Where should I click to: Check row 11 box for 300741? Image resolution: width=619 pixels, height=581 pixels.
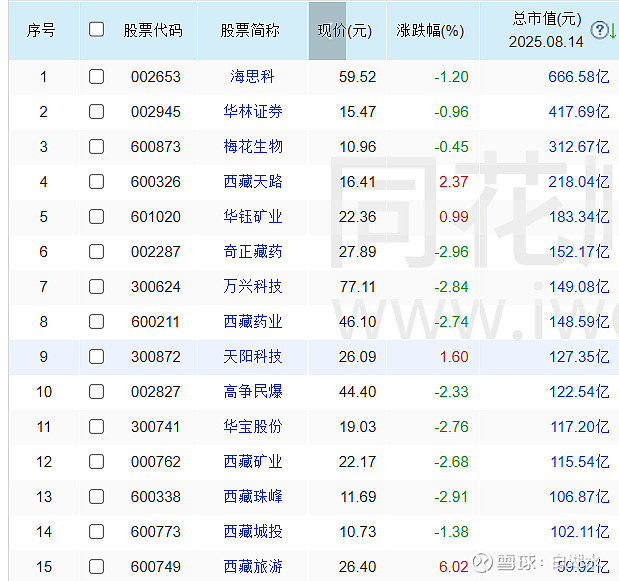pos(96,427)
